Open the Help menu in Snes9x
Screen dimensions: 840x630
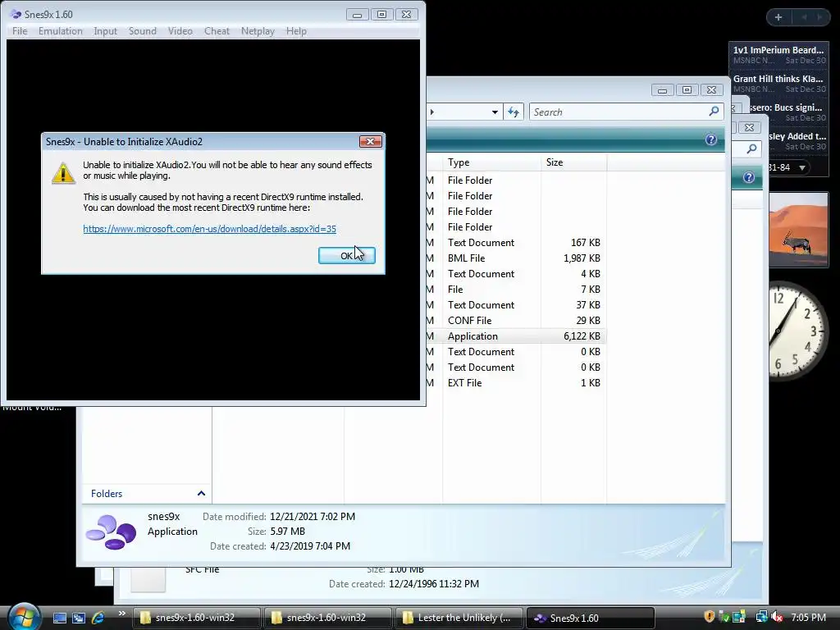point(296,31)
